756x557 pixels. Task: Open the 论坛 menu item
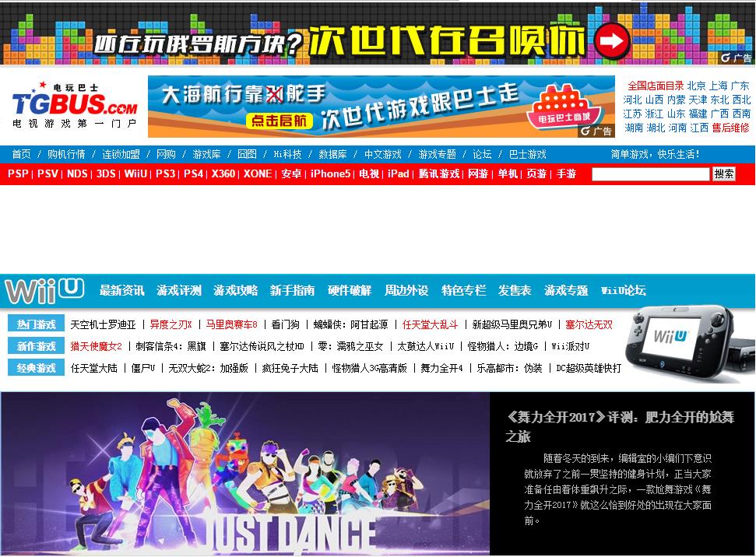pos(482,154)
